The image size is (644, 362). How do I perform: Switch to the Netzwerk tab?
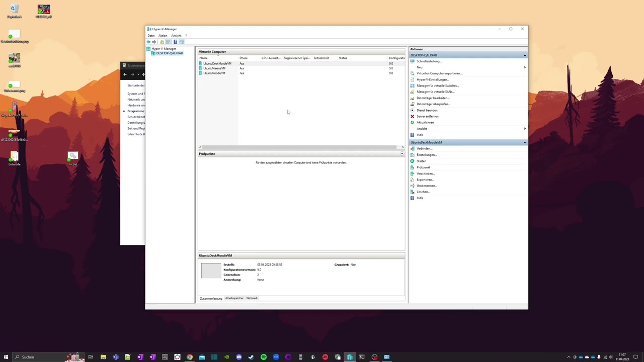[x=252, y=298]
